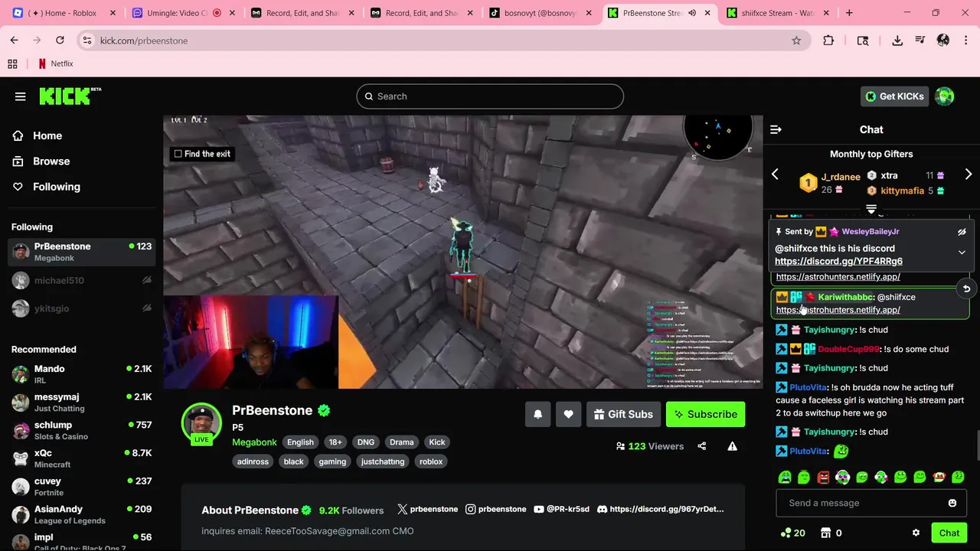Open the Netflix bookmark
Image resolution: width=980 pixels, height=551 pixels.
[56, 64]
